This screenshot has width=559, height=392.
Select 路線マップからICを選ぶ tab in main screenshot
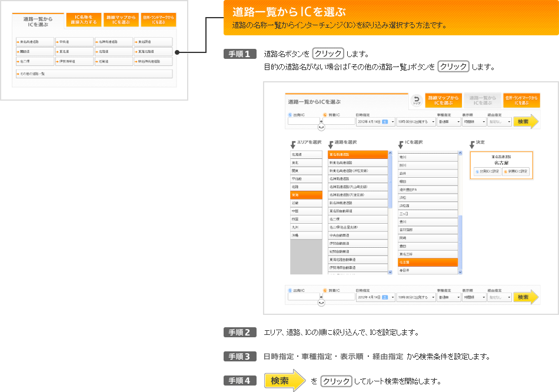tap(444, 100)
